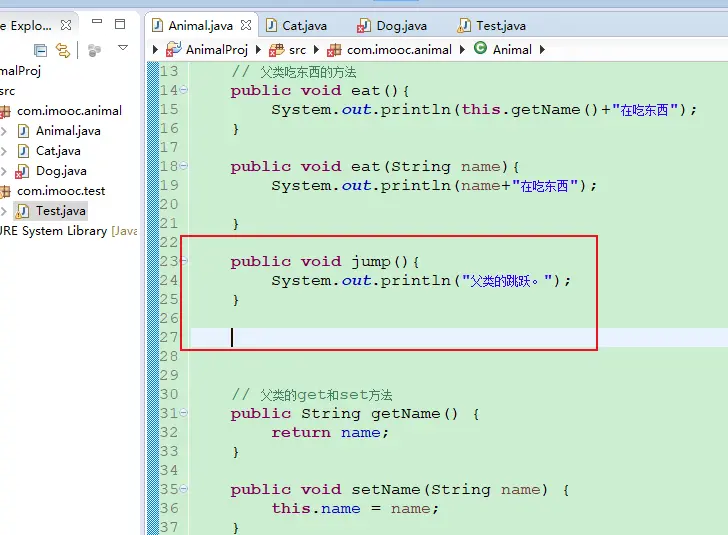Expand Animal.java node in the tree
Image resolution: width=728 pixels, height=535 pixels.
(x=4, y=131)
